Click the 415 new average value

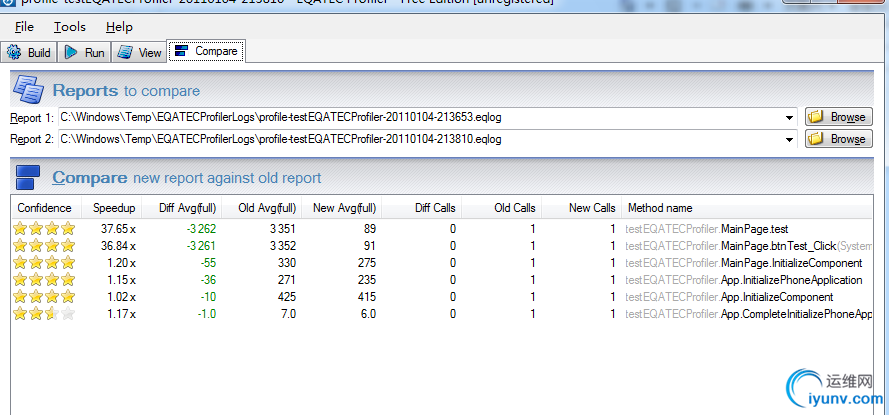pos(367,297)
